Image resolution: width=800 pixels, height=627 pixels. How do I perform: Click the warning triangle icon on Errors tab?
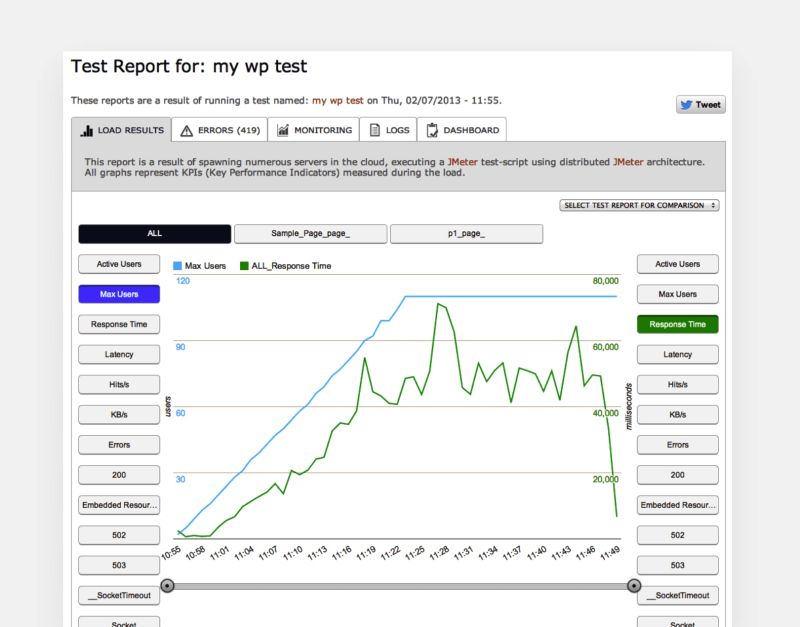point(187,131)
